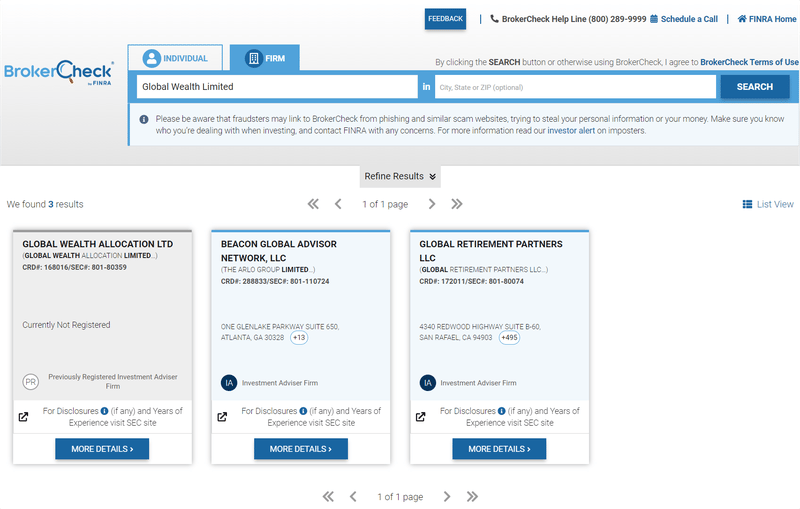Expand the Refine Results panel

(x=400, y=176)
